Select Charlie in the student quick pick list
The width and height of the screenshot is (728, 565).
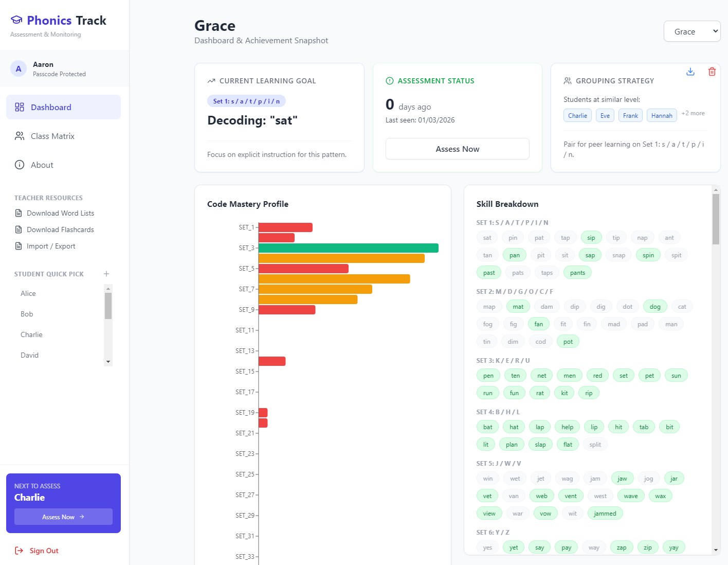tap(31, 334)
